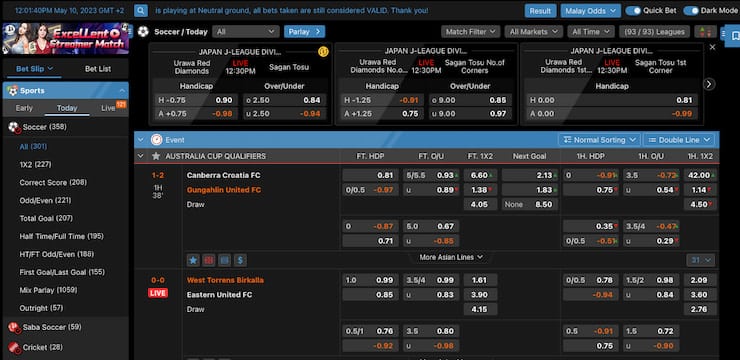Close the featured matches carousel
The width and height of the screenshot is (740, 360).
712,47
